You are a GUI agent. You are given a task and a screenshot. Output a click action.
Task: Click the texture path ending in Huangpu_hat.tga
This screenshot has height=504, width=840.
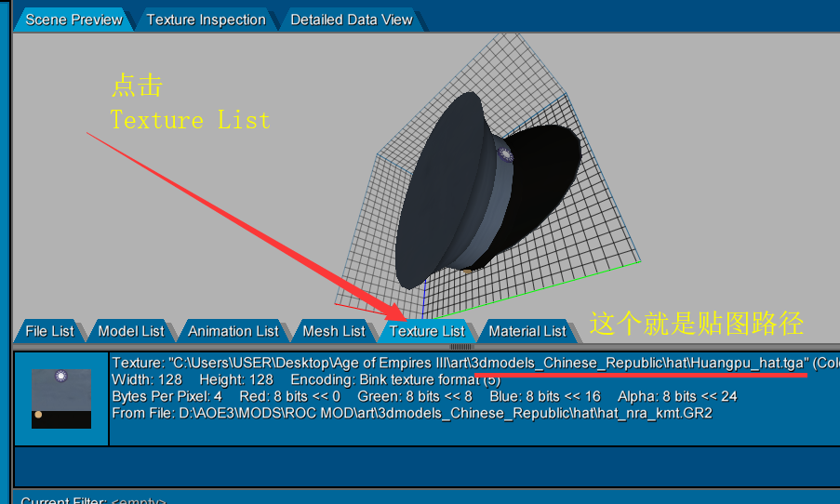coord(460,363)
